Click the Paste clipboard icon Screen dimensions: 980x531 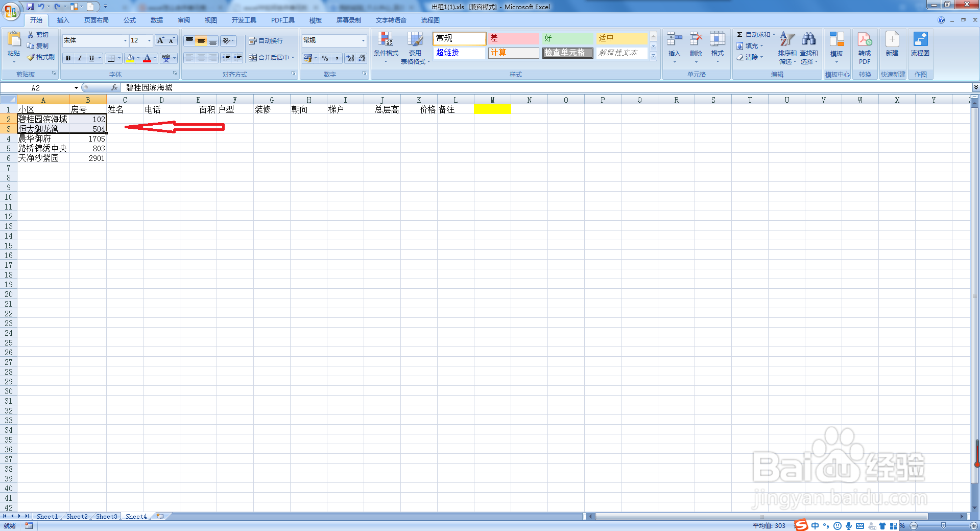14,40
